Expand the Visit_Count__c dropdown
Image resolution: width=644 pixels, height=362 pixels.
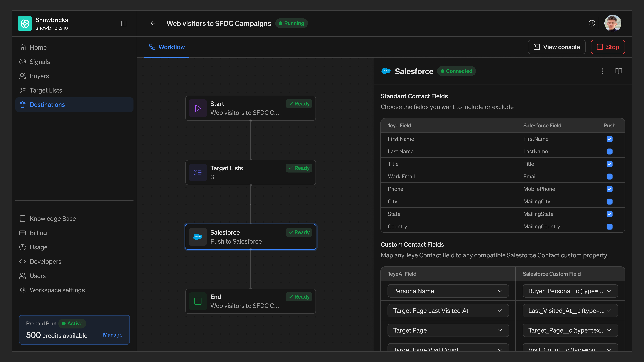(570, 347)
